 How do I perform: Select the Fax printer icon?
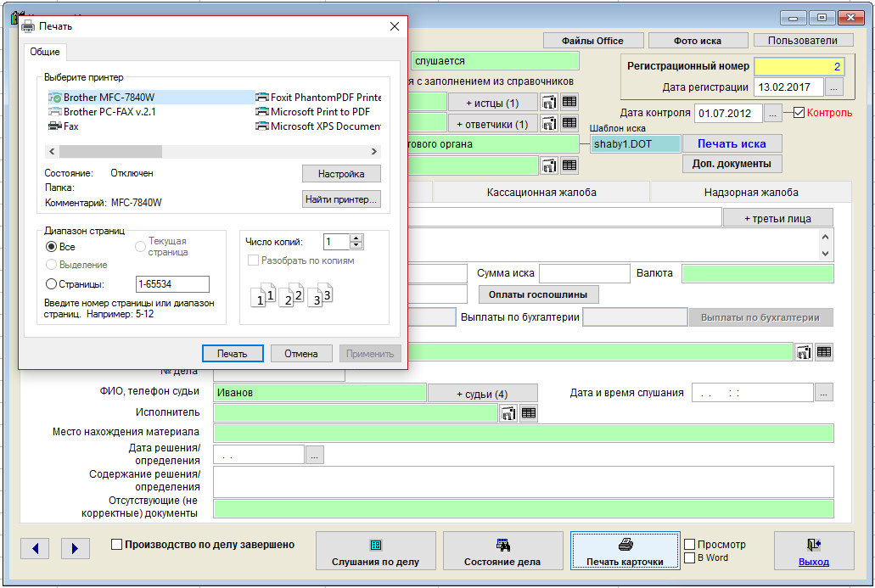pos(55,126)
